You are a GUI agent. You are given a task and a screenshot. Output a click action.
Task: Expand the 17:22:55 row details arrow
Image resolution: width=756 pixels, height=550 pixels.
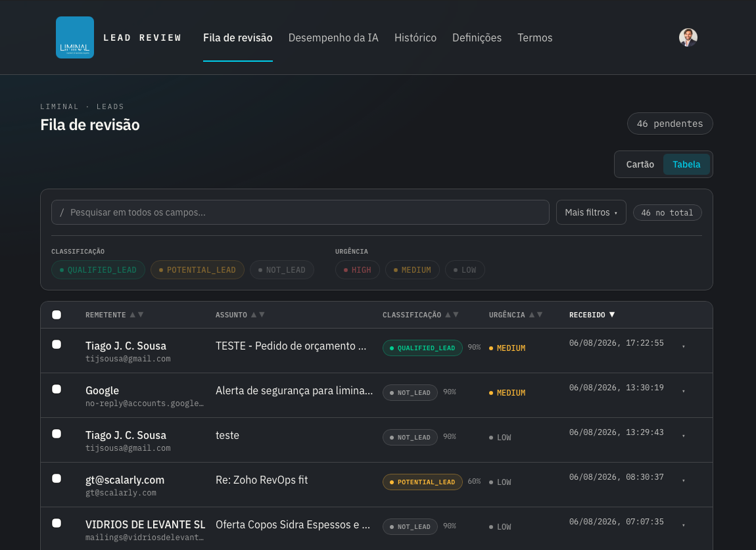pos(684,346)
